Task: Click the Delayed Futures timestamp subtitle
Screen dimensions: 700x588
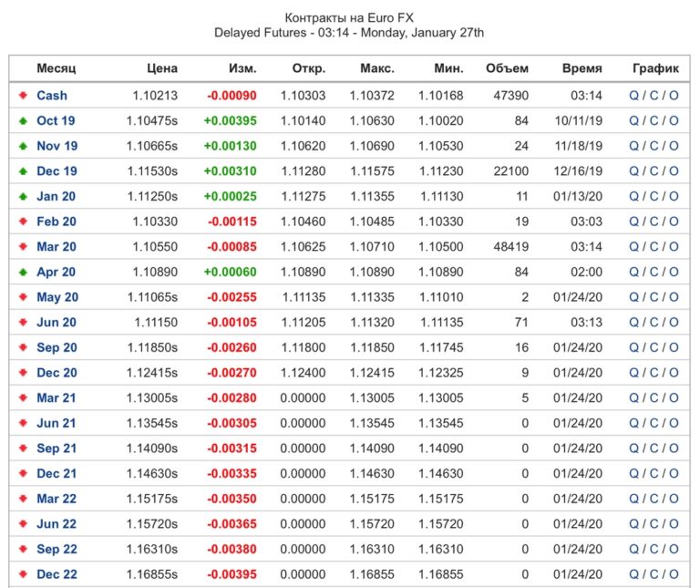Action: (x=349, y=33)
